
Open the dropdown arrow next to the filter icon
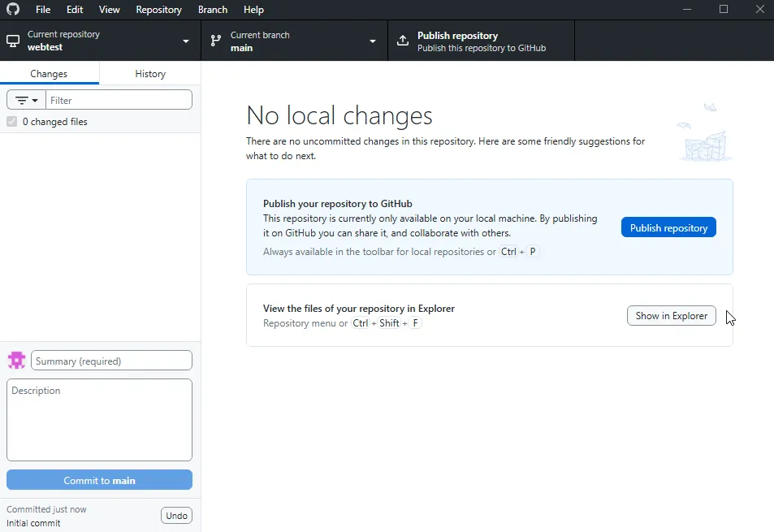[x=34, y=99]
